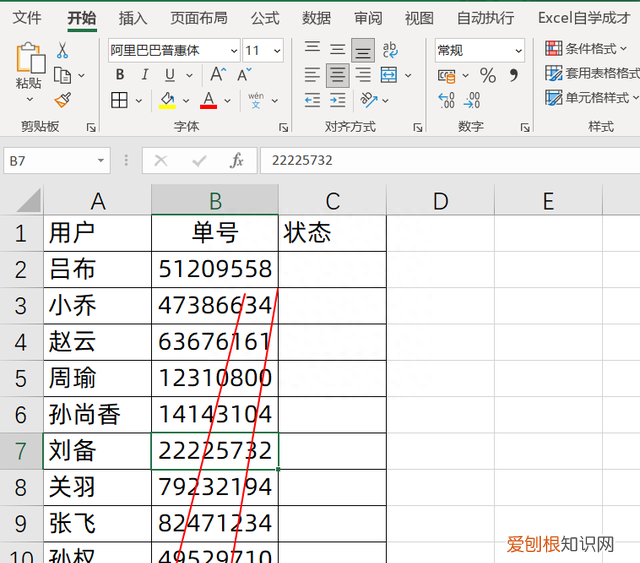Click the formula bar showing 22225732
Image resolution: width=640 pixels, height=563 pixels.
tap(450, 160)
